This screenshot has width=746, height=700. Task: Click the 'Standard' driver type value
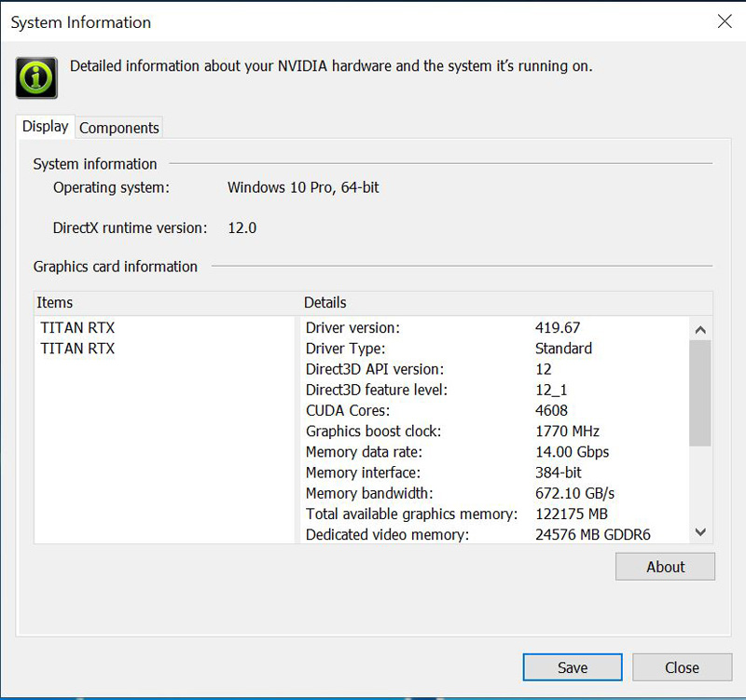pyautogui.click(x=564, y=349)
